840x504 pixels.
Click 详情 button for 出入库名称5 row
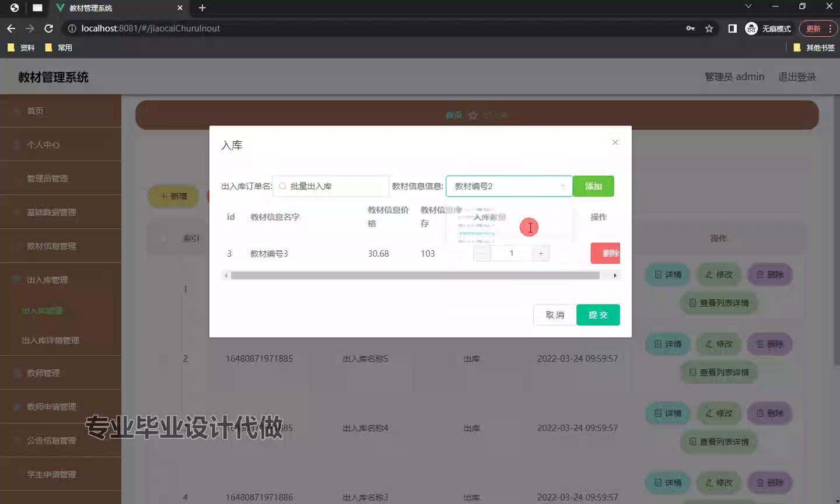pyautogui.click(x=668, y=344)
